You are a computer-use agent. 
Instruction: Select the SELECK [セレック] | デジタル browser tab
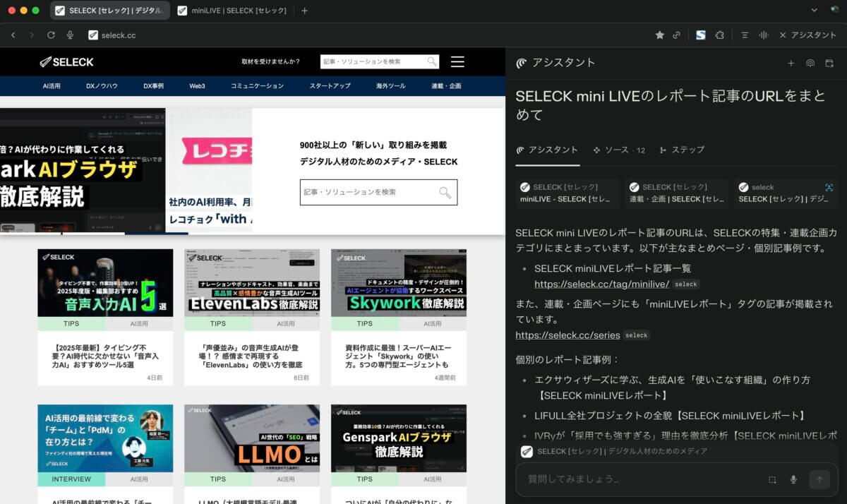tap(110, 11)
